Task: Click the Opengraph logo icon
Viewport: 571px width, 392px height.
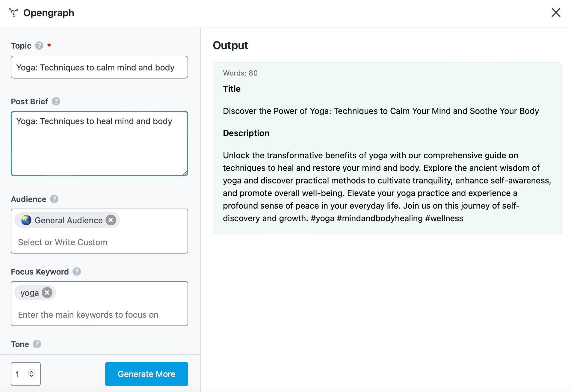Action: click(x=13, y=13)
